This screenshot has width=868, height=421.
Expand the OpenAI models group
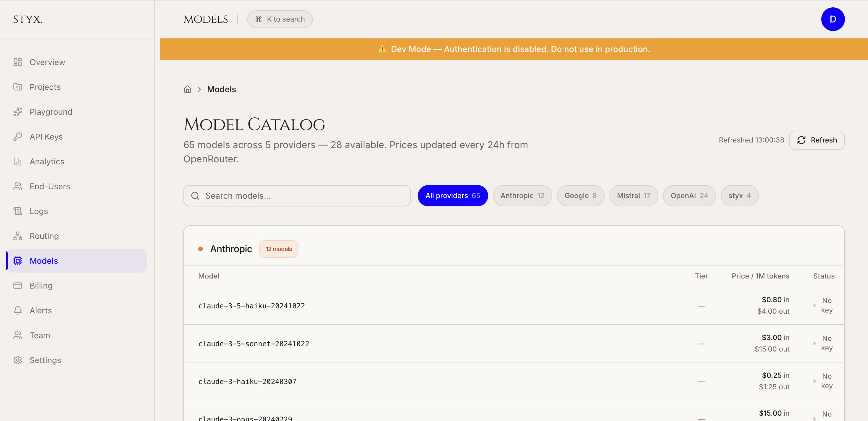coord(689,195)
